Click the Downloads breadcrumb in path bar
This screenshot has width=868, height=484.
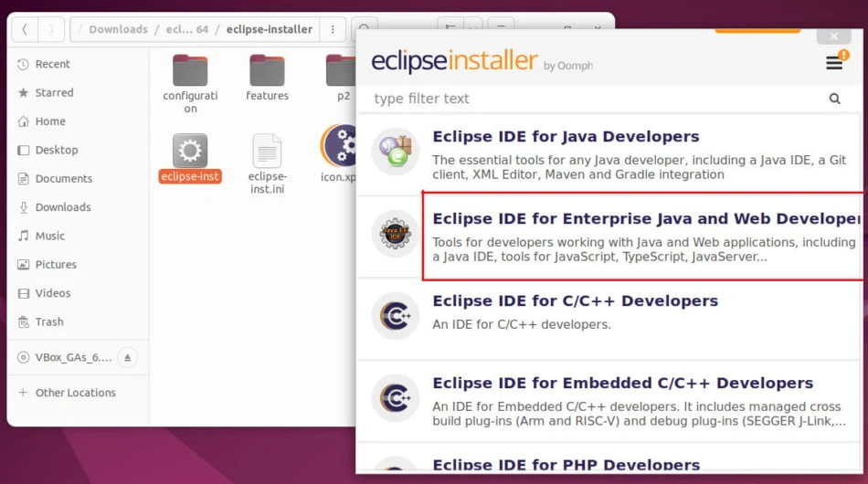(x=118, y=29)
